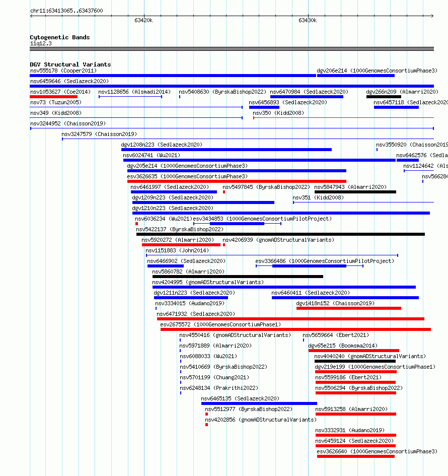448x476 pixels.
Task: Click nsv6024741 (Wu2021) label
Action: (152, 156)
